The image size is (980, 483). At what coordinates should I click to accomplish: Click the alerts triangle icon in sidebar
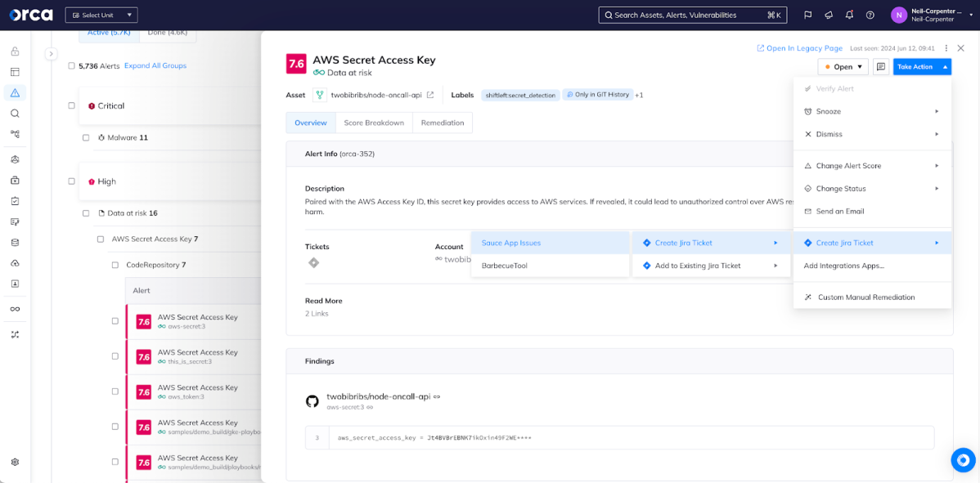coord(15,93)
